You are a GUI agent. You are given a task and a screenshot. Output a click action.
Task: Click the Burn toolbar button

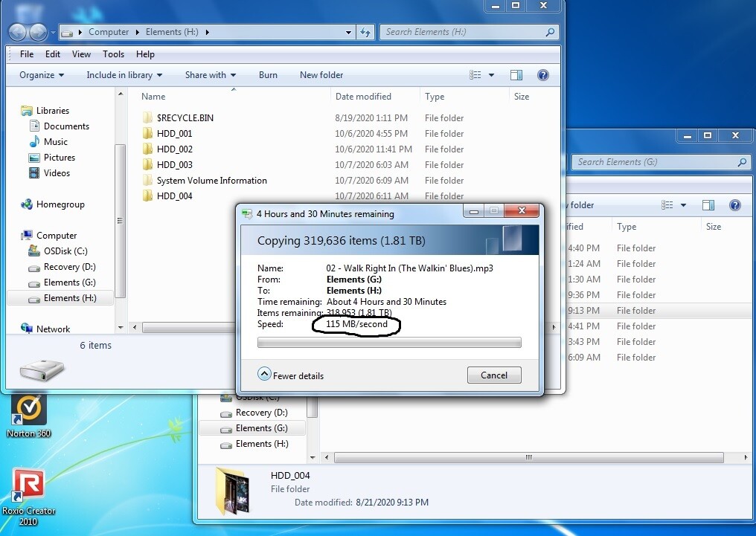click(x=268, y=75)
